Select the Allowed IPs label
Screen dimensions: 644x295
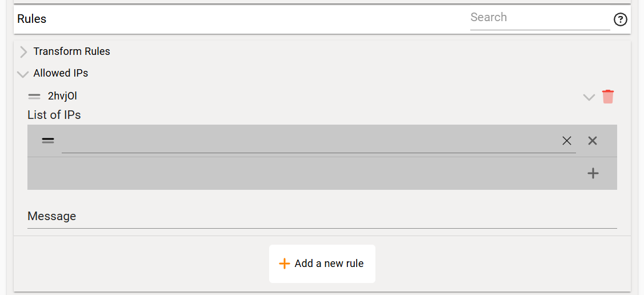[61, 73]
